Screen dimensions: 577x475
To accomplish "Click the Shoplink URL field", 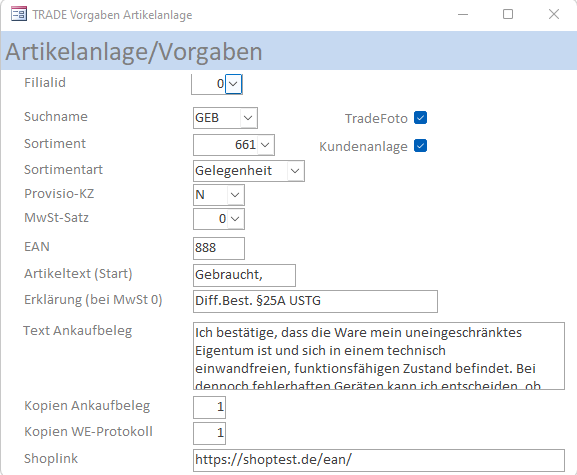I will click(379, 460).
